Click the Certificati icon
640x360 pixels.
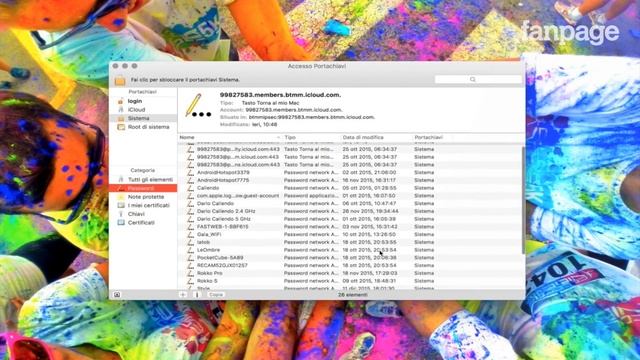tap(121, 222)
